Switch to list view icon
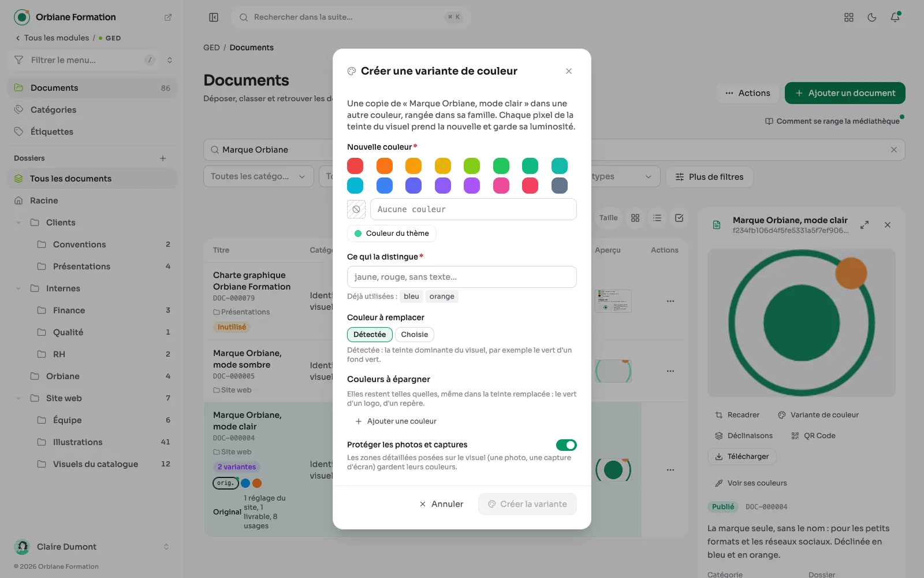The height and width of the screenshot is (578, 924). tap(657, 218)
